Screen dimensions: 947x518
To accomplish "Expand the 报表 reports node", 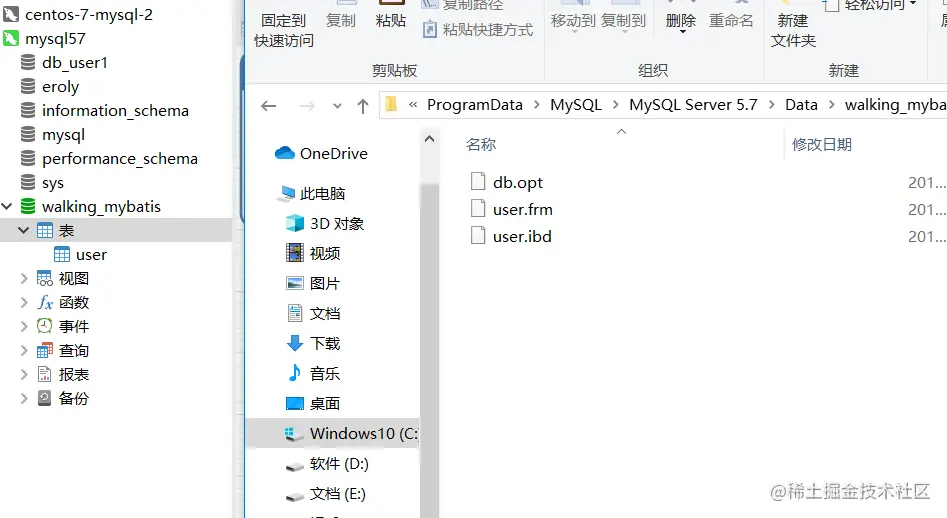I will pyautogui.click(x=24, y=375).
